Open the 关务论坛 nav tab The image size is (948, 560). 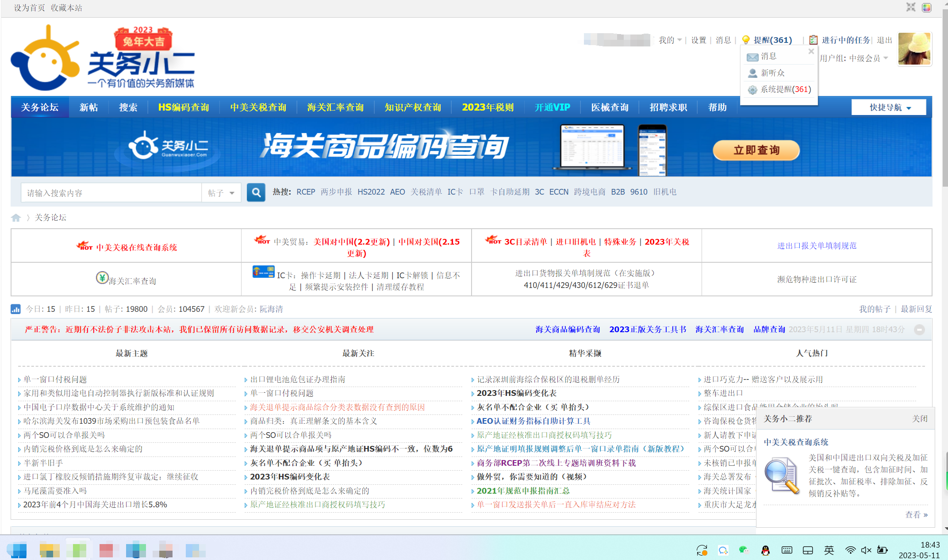40,107
